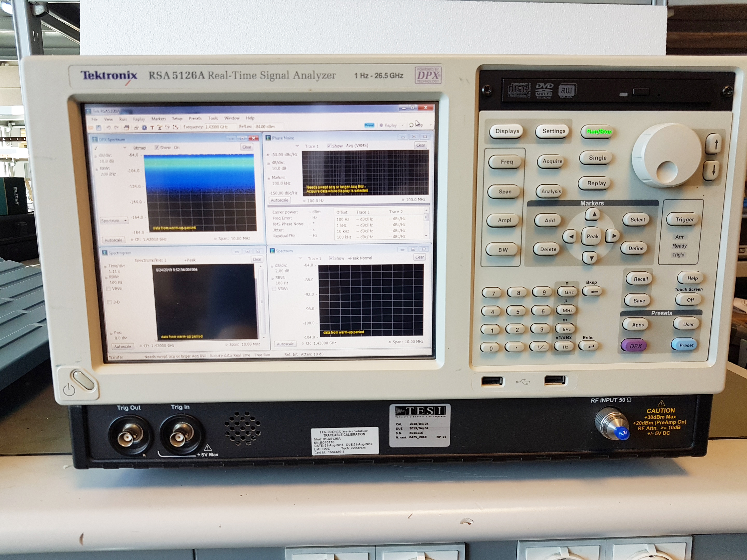Open the Trace 1 dropdown in Phase Noise

point(298,146)
